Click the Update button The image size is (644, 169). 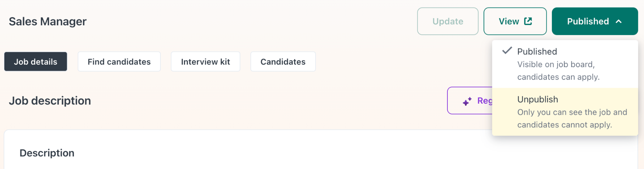448,21
